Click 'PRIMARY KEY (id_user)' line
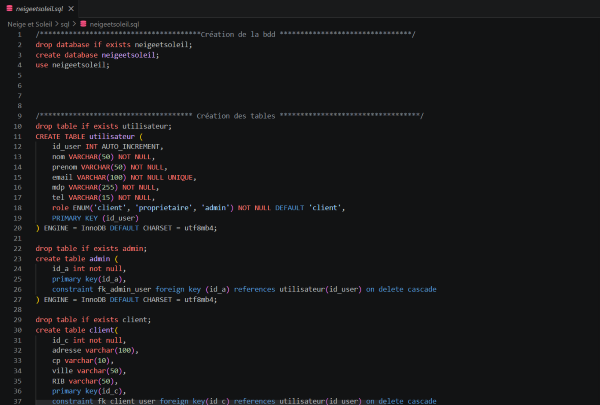600x405 pixels. click(x=95, y=218)
